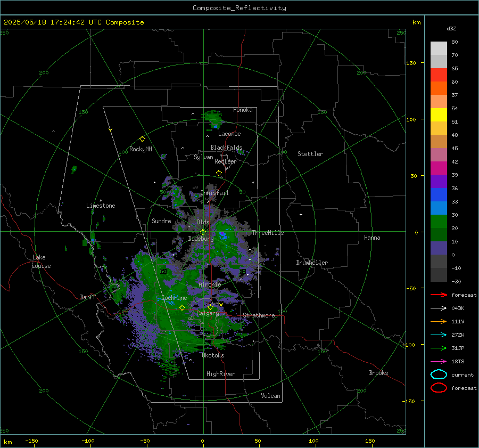Viewport: 479px width, 448px height.
Task: Click the red forecast ellipse legend icon
Action: (x=439, y=388)
